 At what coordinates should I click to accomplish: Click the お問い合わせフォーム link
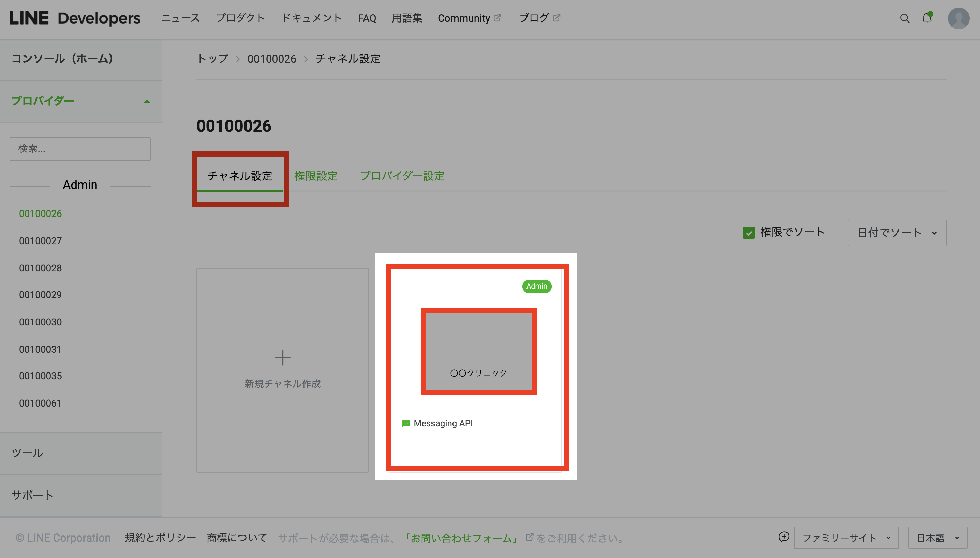pyautogui.click(x=461, y=538)
